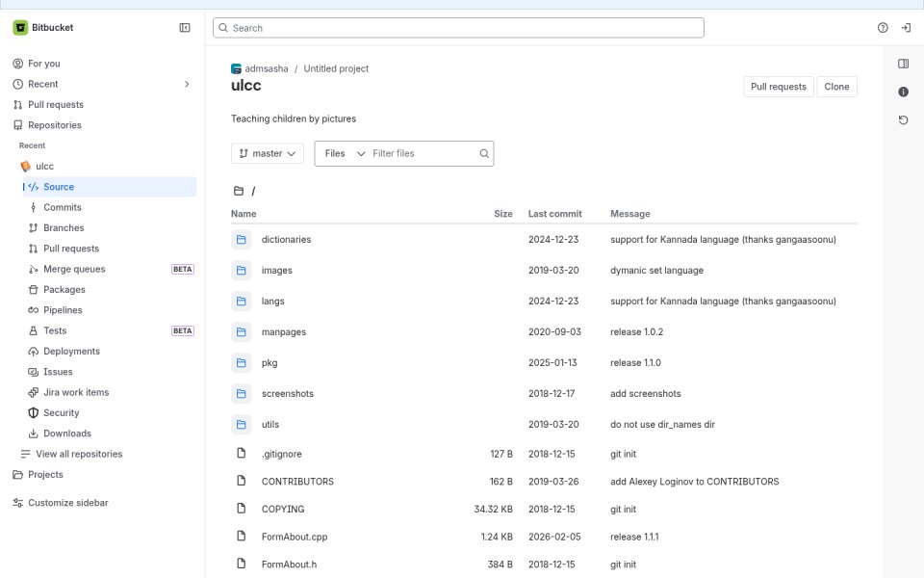Open the FormAbout.cpp file
This screenshot has height=578, width=924.
click(x=295, y=537)
